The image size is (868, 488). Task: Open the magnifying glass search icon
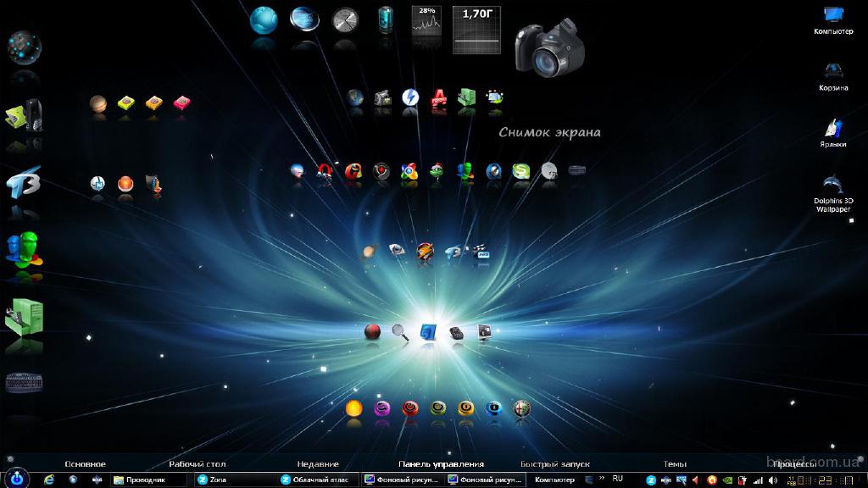click(x=400, y=332)
